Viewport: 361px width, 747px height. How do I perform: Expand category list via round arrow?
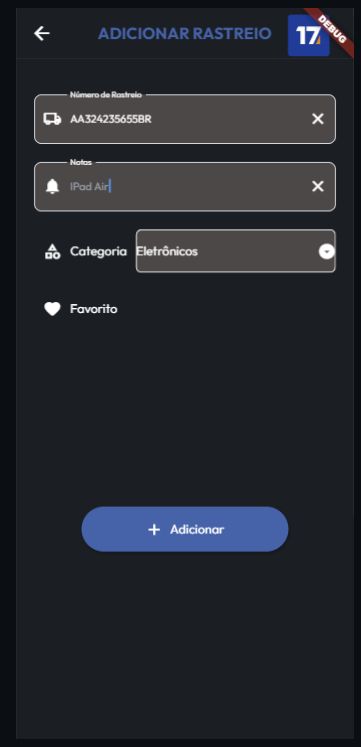point(326,251)
